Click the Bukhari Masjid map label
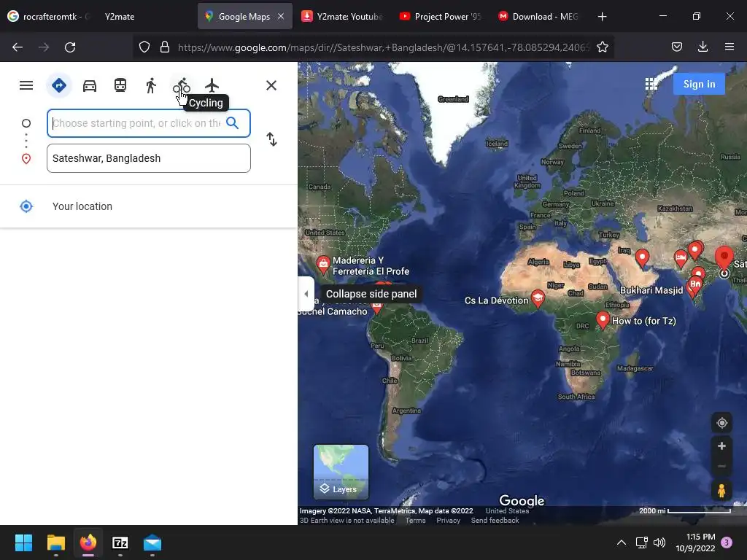 [x=651, y=290]
